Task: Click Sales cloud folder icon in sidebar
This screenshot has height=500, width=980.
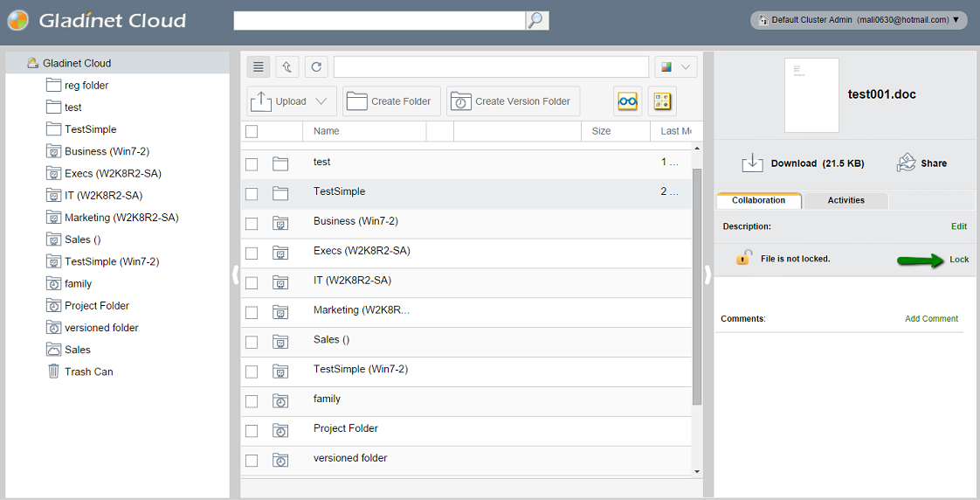Action: [x=54, y=349]
